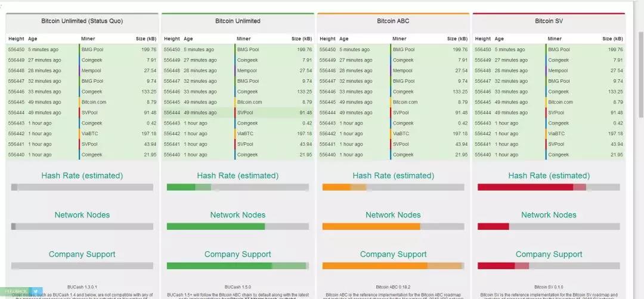Screen dimensions: 644x299
Task: Click Size (kB) column header in Bitcoin SV table
Action: point(613,39)
